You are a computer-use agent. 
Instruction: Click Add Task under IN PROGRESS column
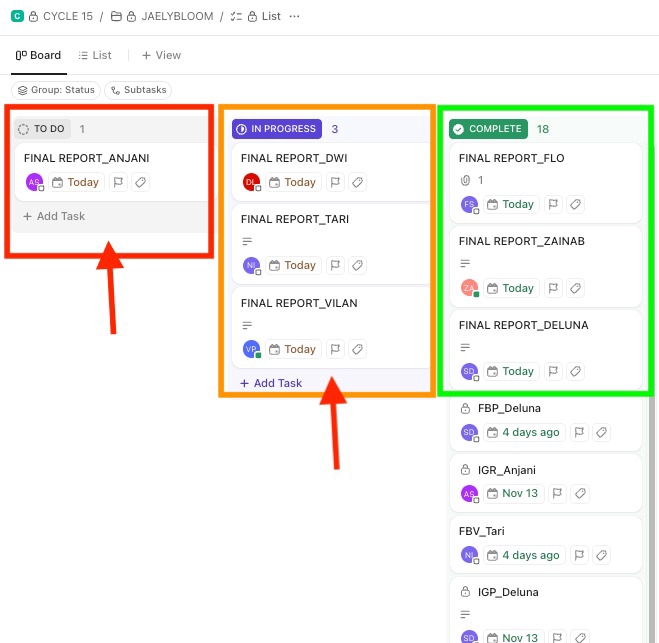pos(271,383)
